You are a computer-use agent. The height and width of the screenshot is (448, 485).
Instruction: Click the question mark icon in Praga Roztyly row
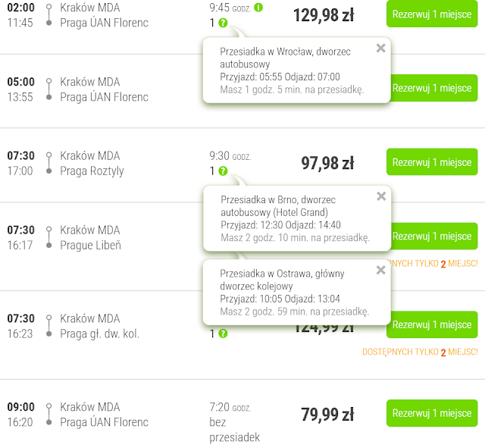pos(223,171)
